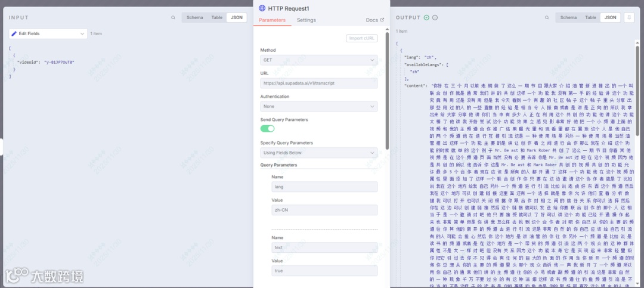Image resolution: width=644 pixels, height=288 pixels.
Task: Click the Value field containing true
Action: tap(324, 271)
